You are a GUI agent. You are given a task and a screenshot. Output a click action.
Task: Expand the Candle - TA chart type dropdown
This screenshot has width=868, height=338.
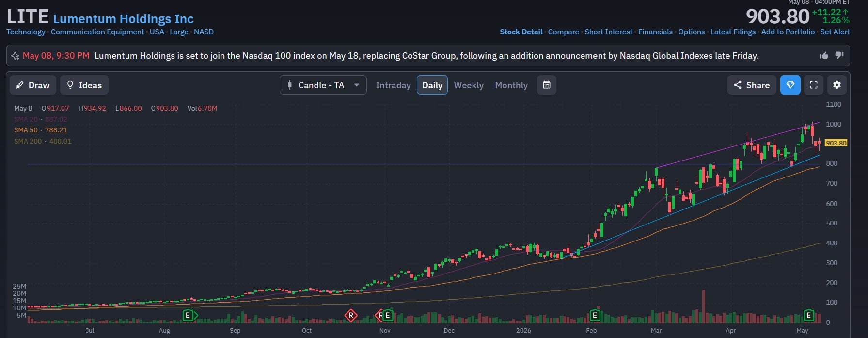point(323,85)
